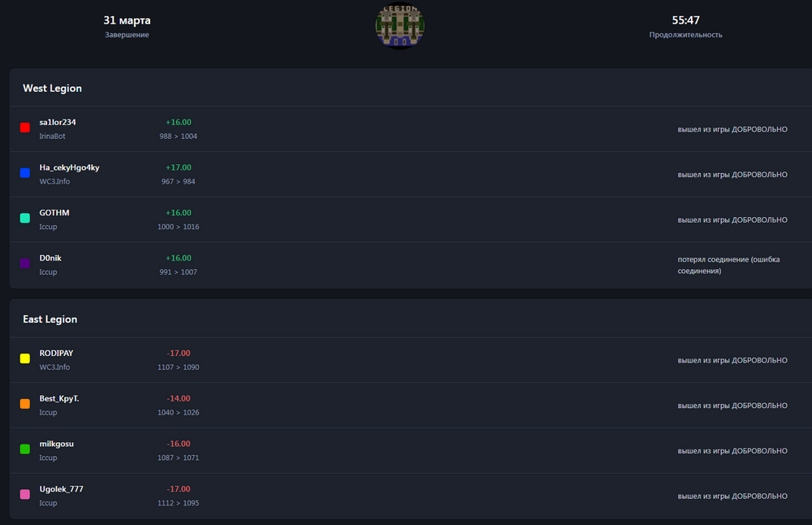Image resolution: width=812 pixels, height=525 pixels.
Task: Open the Best_KpyT. player page
Action: (x=59, y=398)
